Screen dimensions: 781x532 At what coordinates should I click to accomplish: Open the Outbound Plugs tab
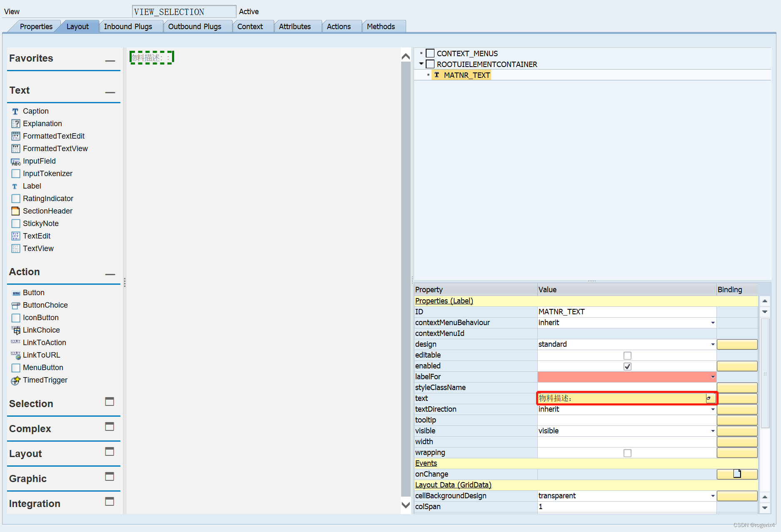click(x=195, y=27)
